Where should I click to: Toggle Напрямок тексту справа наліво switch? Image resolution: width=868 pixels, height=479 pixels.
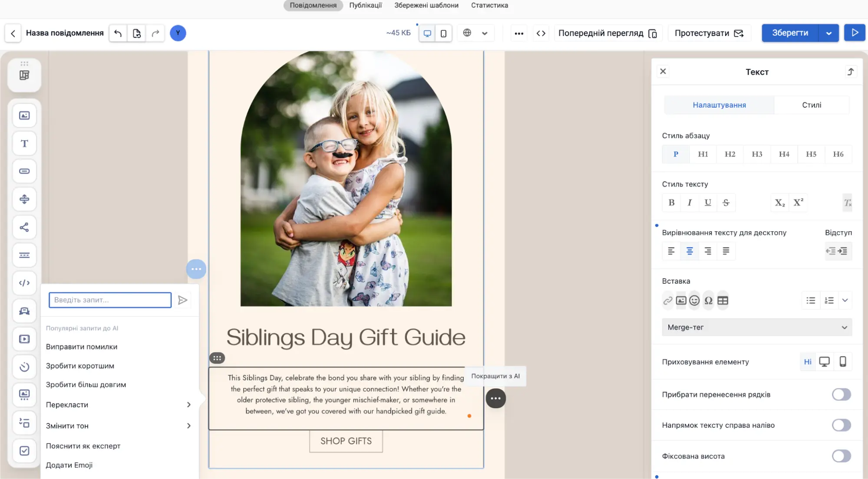point(841,425)
